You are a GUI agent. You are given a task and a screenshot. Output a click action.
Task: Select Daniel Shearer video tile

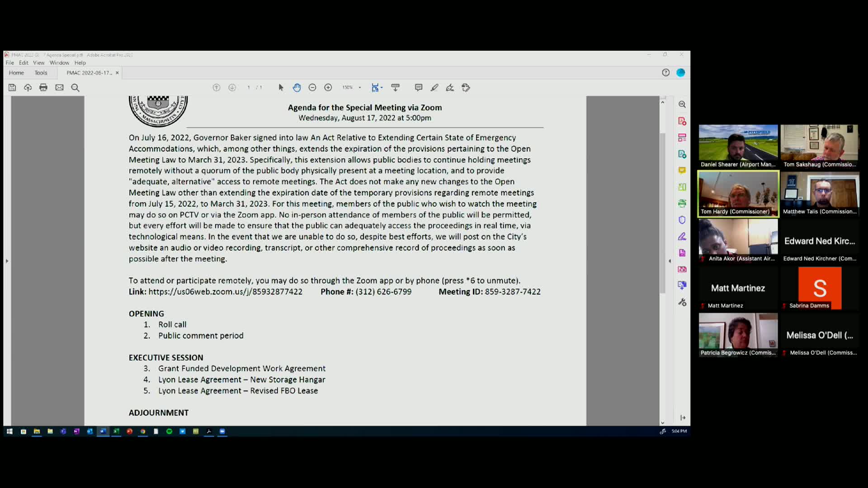(738, 146)
